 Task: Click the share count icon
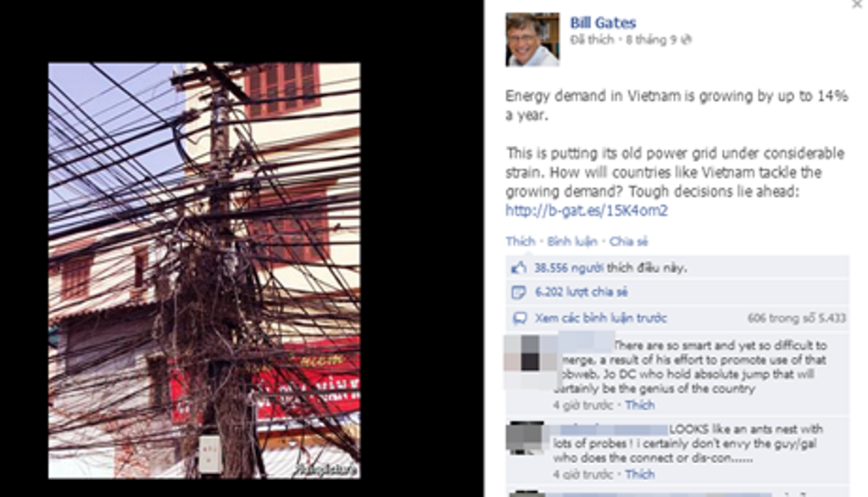click(518, 292)
